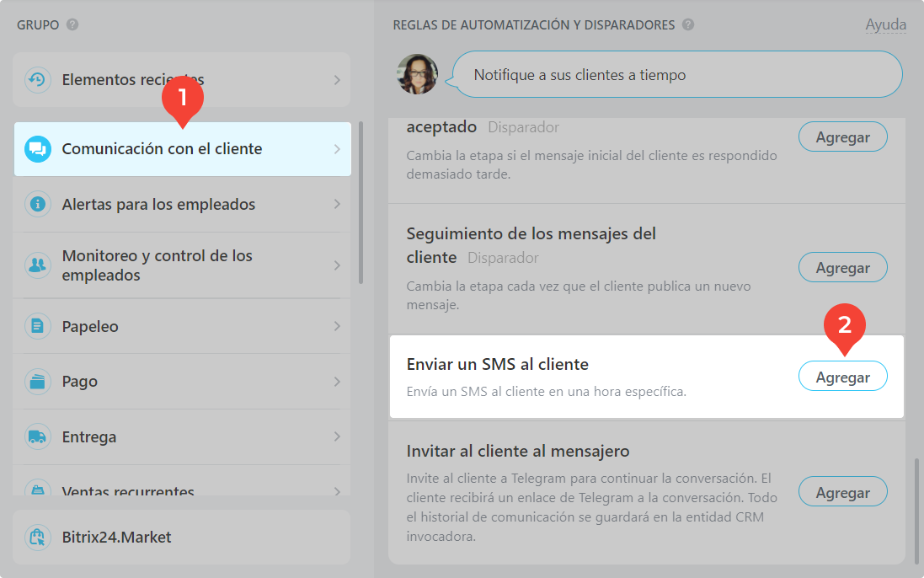The width and height of the screenshot is (924, 578).
Task: Click the help question mark beside GRUPO
Action: point(72,24)
